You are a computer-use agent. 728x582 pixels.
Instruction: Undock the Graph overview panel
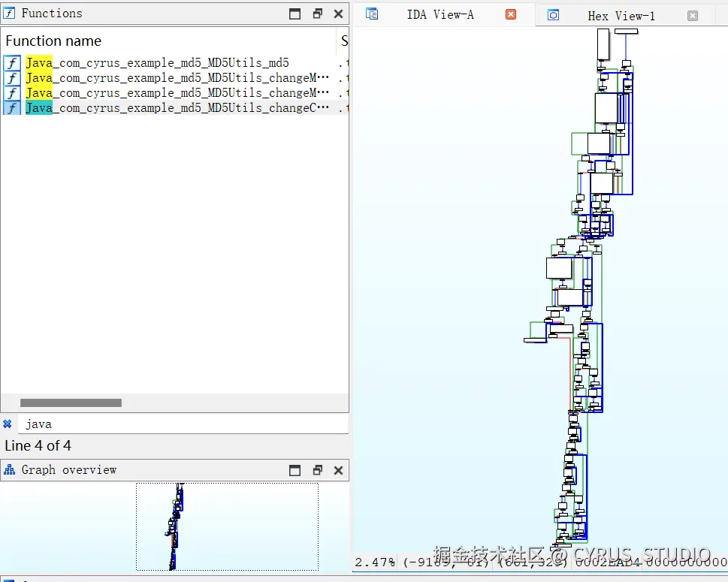[318, 470]
